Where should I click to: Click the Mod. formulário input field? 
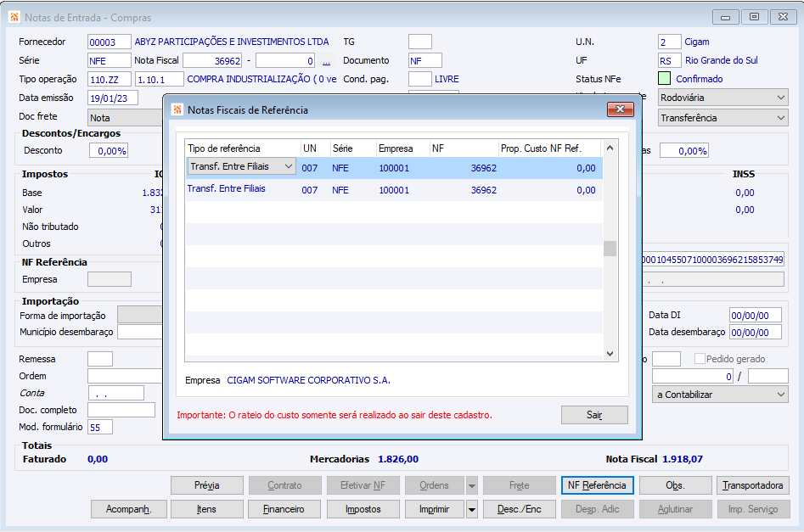[x=100, y=427]
